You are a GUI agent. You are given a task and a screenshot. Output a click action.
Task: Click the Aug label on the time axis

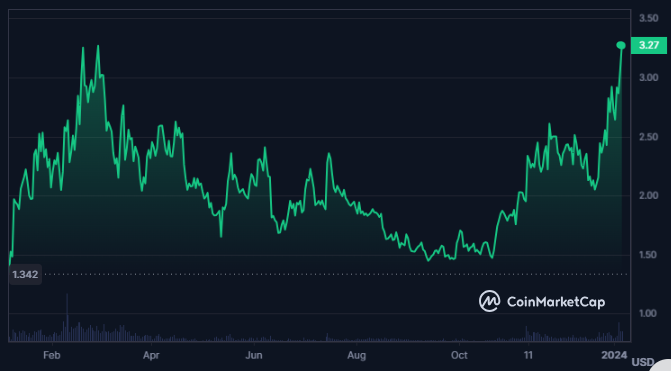(x=356, y=356)
